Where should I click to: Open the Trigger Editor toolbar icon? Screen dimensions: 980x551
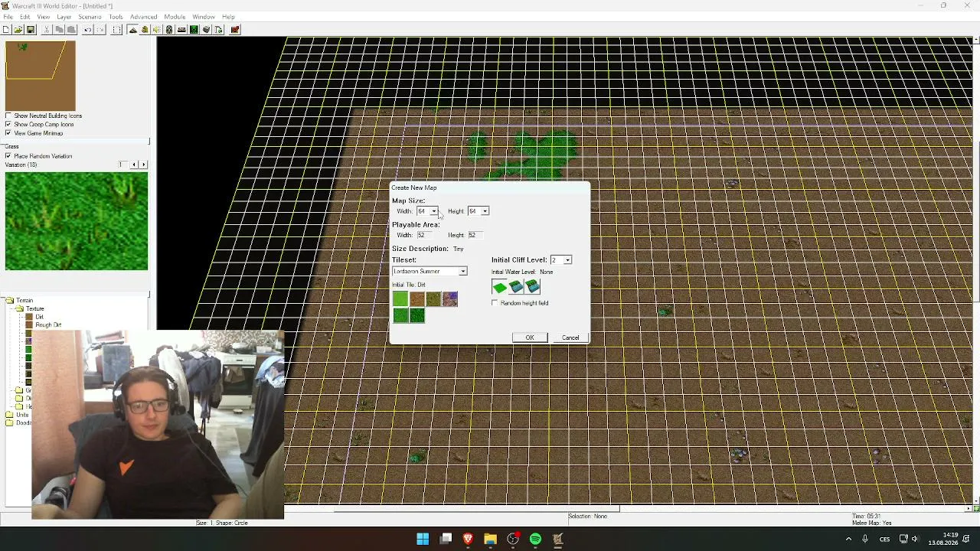(145, 30)
